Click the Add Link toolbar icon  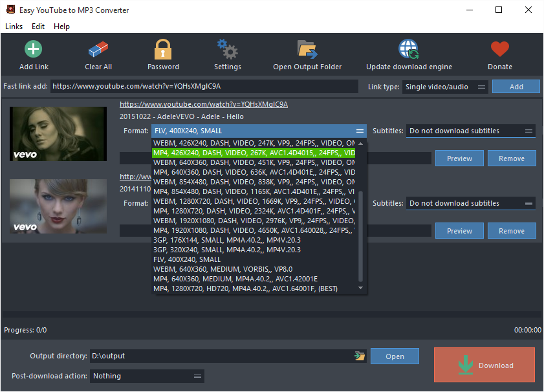33,49
